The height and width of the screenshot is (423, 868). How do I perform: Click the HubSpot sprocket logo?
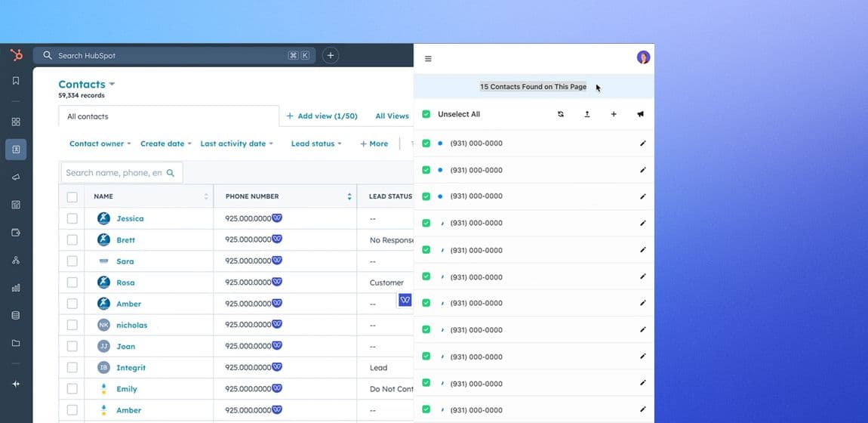16,55
